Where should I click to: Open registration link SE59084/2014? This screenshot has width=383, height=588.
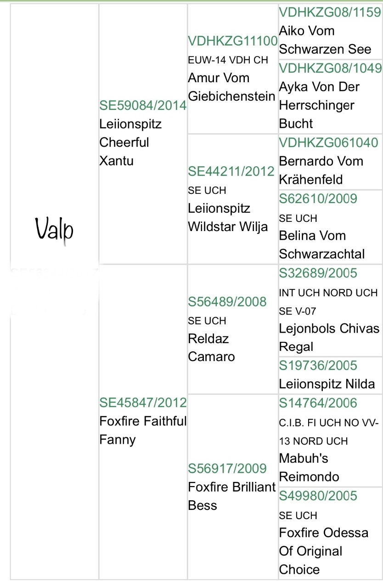tap(143, 105)
